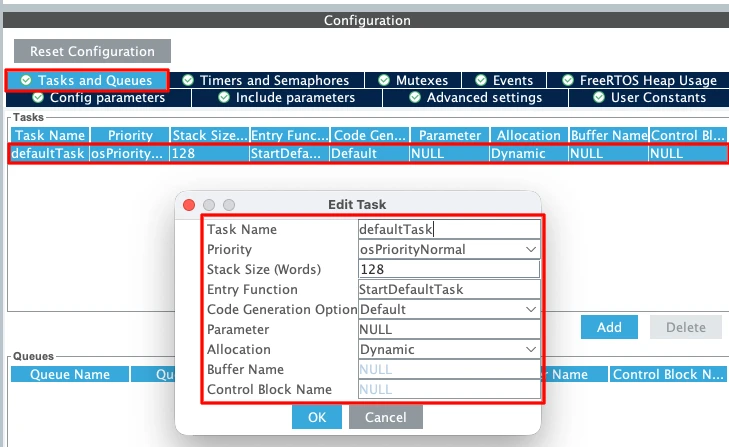Expand the Allocation dropdown
This screenshot has width=729, height=447.
pos(449,349)
